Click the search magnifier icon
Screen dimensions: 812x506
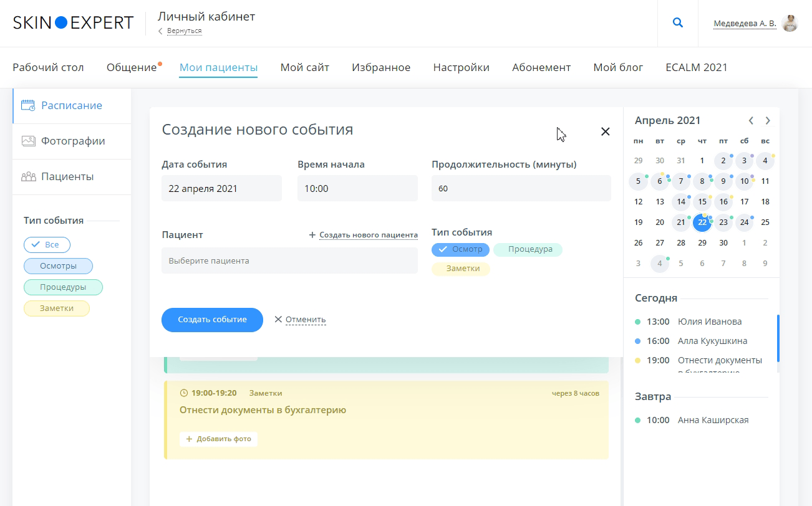tap(677, 23)
